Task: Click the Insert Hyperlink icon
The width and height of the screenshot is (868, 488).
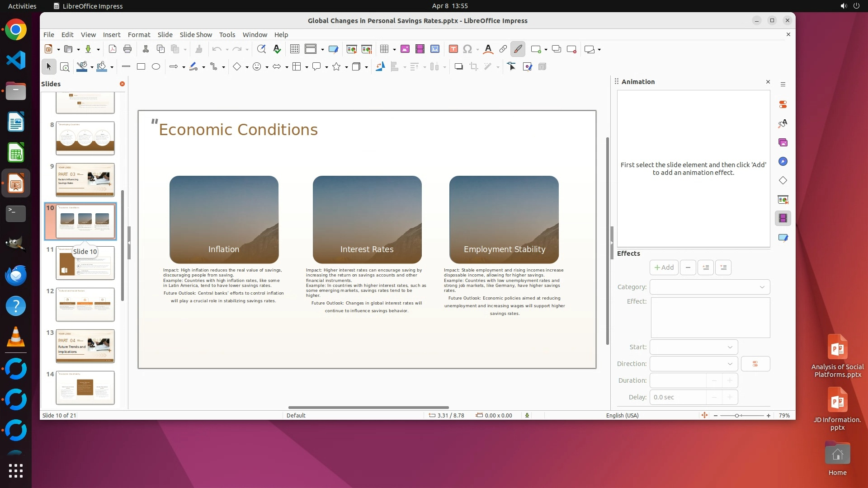Action: [x=503, y=49]
